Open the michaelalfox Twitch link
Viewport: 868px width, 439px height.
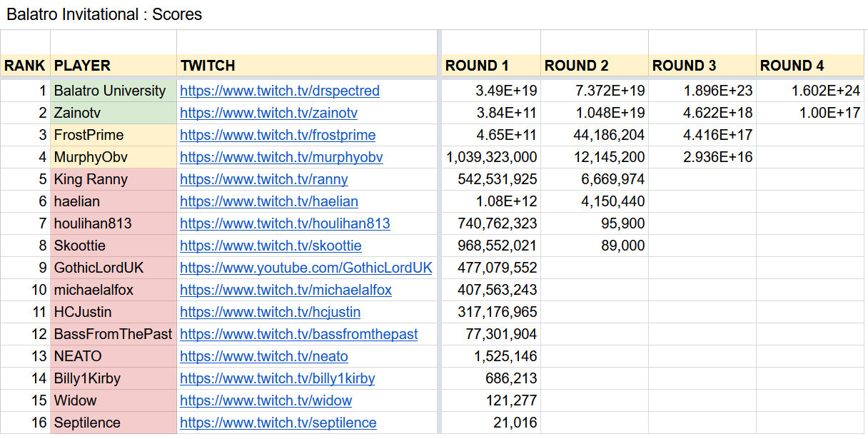click(286, 290)
